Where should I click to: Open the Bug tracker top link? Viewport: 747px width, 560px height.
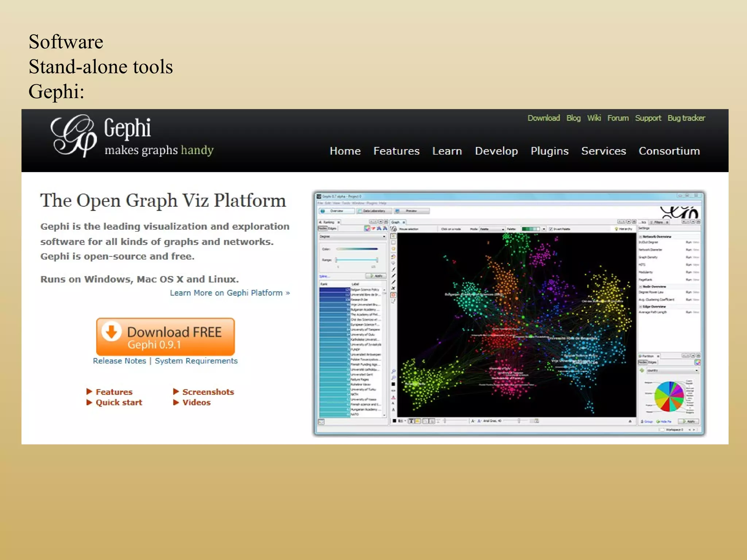coord(686,118)
